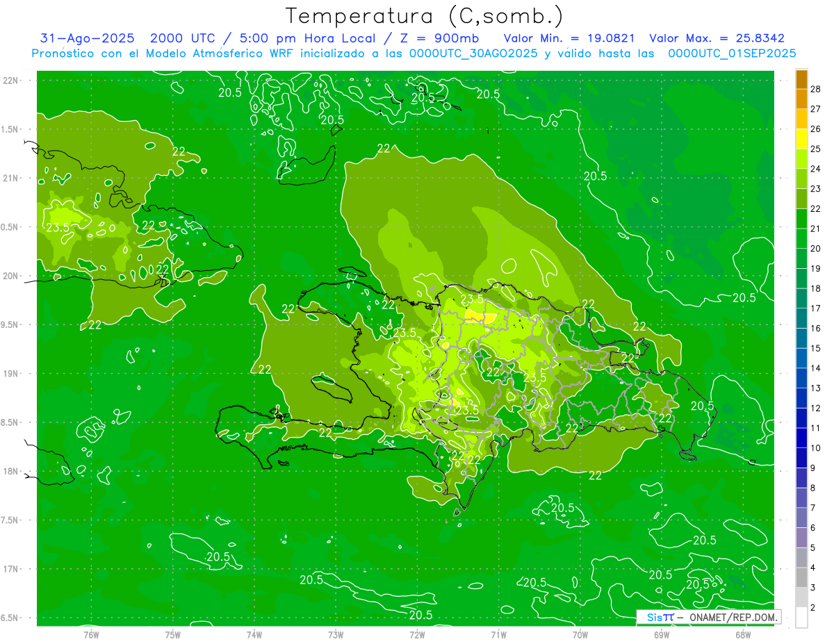Pick the teal swatch between 16 and 17
This screenshot has width=834, height=644.
[801, 319]
